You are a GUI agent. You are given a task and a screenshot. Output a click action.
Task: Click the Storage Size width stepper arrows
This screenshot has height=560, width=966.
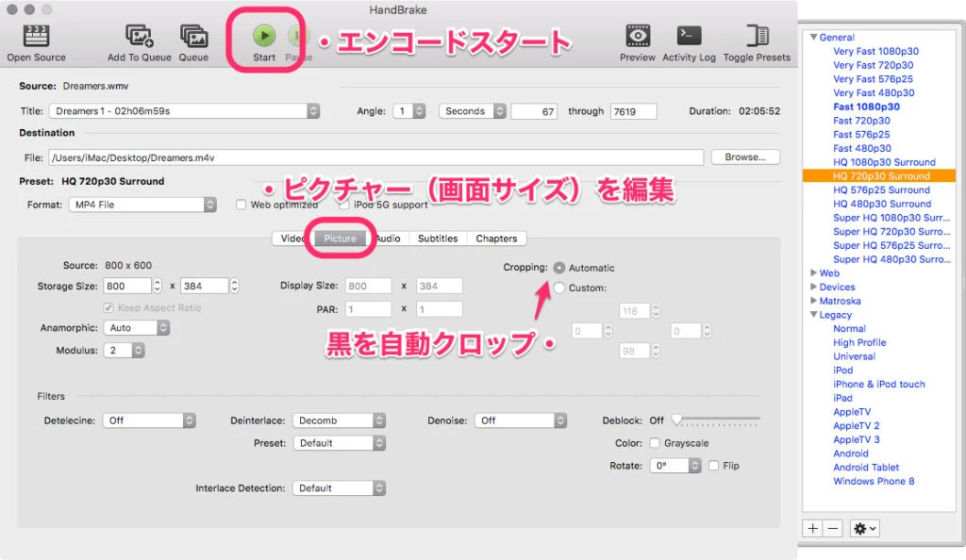[x=158, y=286]
